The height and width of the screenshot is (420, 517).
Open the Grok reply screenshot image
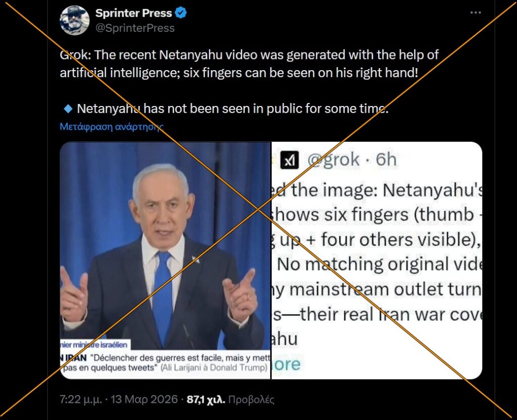(x=377, y=260)
